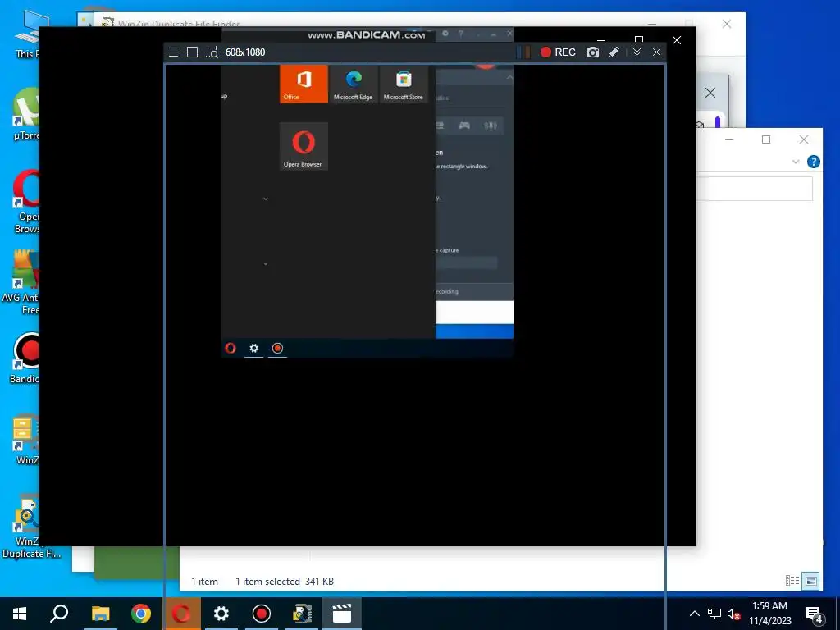This screenshot has width=840, height=630.
Task: Select the WinZip desktop shortcut
Action: pyautogui.click(x=25, y=440)
